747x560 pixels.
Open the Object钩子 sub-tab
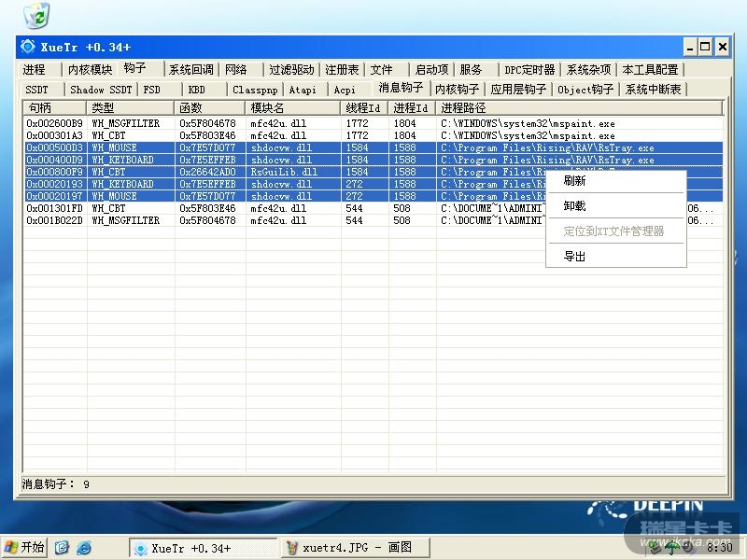[585, 90]
